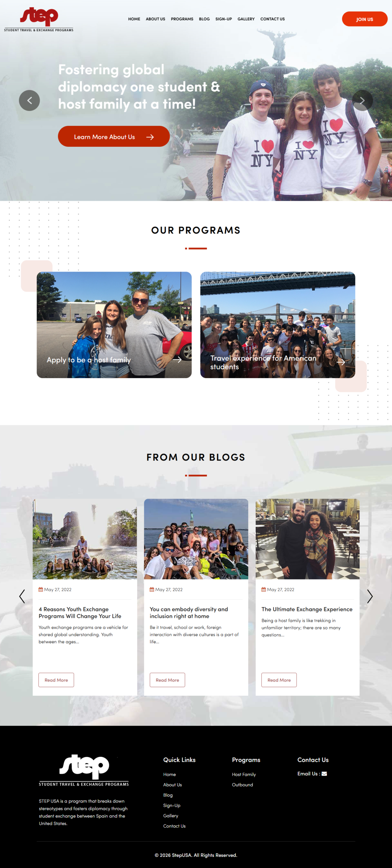Viewport: 392px width, 868px height.
Task: Click white STEP logo in footer
Action: 84,770
